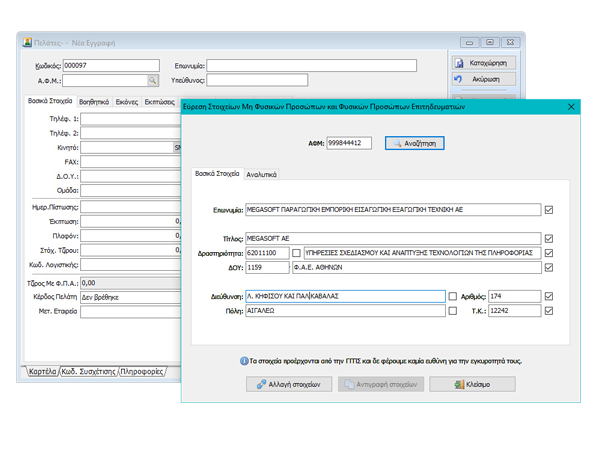Click the Υπεύθυνος field in Πελάτες window
Image resolution: width=600 pixels, height=460 pixels.
[257, 80]
